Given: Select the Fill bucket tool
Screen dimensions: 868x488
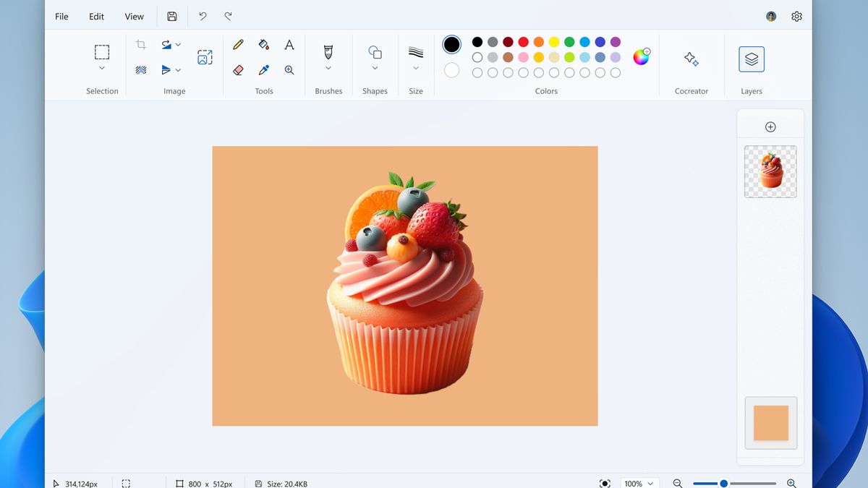Looking at the screenshot, I should pyautogui.click(x=264, y=45).
